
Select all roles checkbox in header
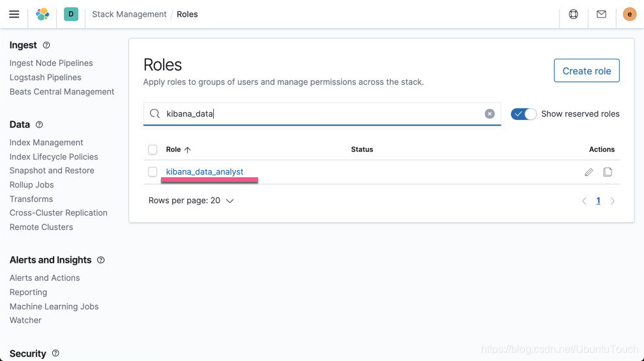153,149
